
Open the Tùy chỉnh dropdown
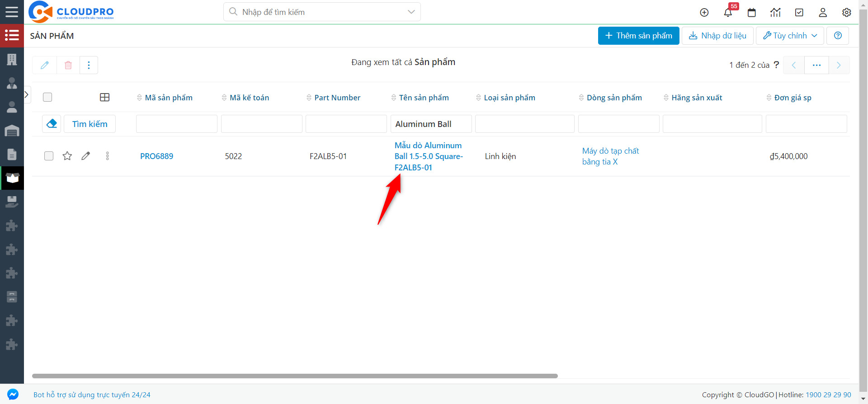(790, 36)
